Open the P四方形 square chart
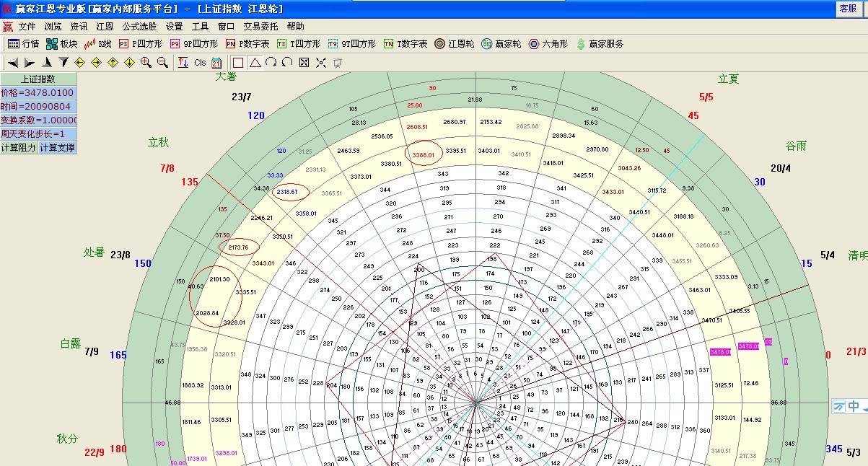This screenshot has width=868, height=466. pos(139,44)
